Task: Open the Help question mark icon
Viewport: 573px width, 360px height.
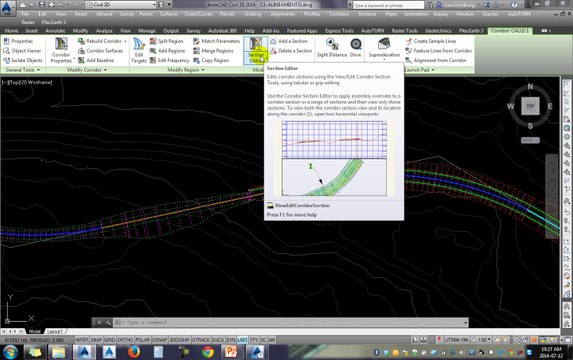Action: click(515, 5)
